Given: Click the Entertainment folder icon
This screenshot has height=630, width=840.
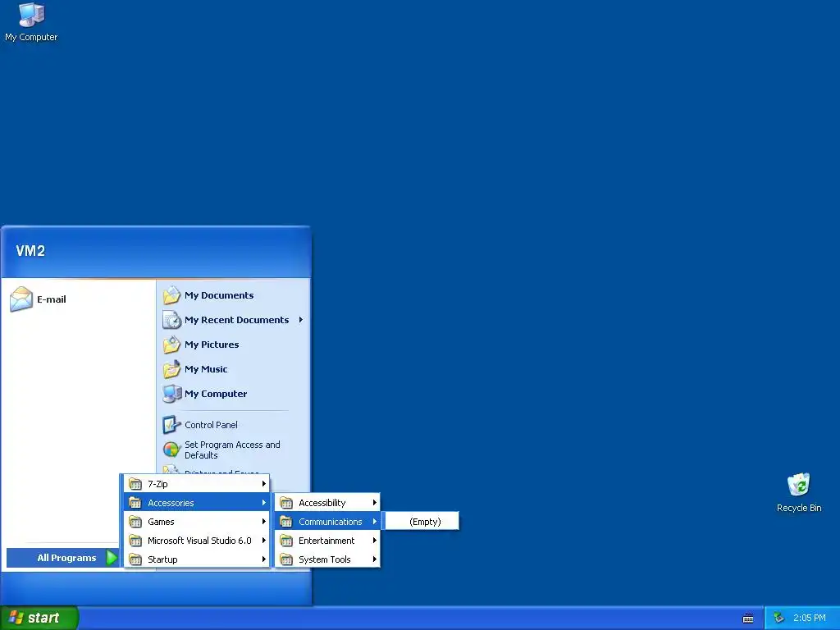Looking at the screenshot, I should click(286, 541).
